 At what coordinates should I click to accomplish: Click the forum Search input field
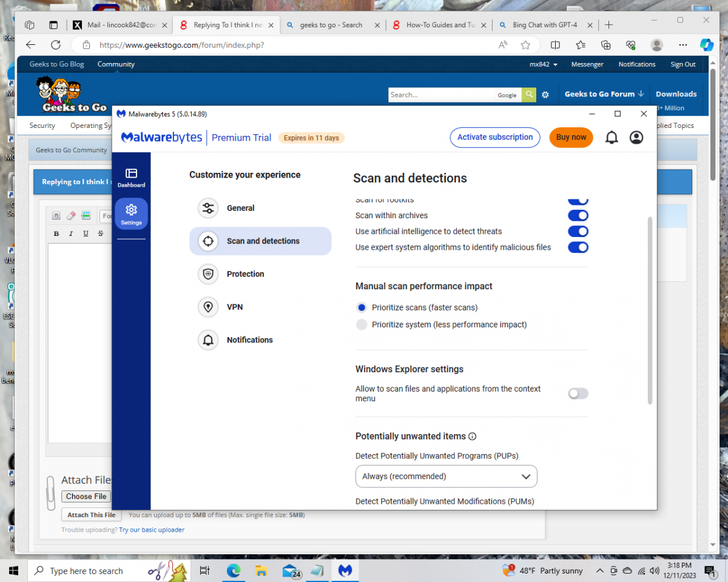(x=441, y=95)
